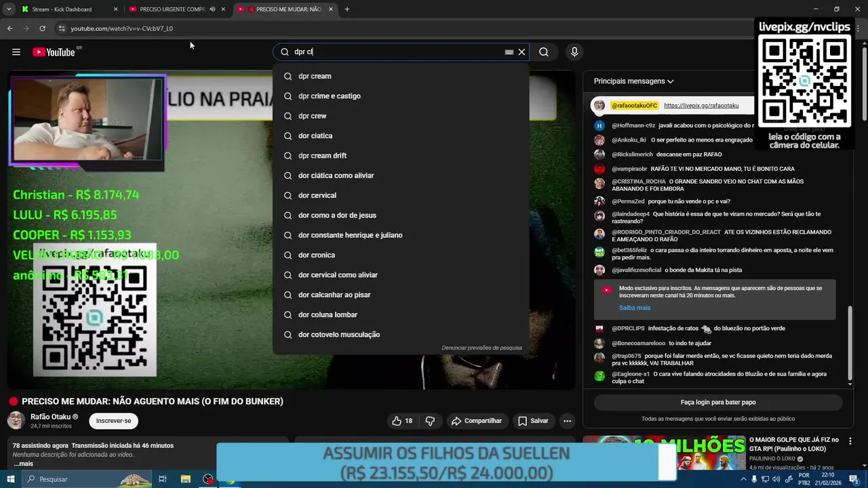Image resolution: width=868 pixels, height=488 pixels.
Task: Pick suggestion 'dor coluna lombar'
Action: pos(401,314)
